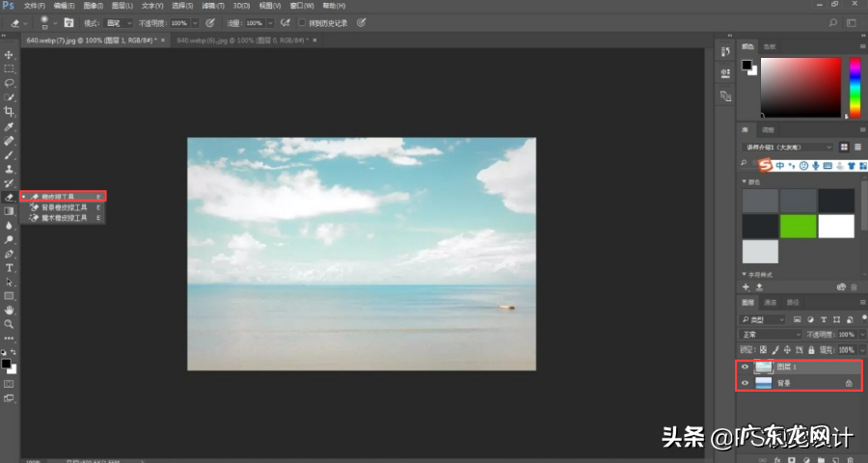Open the layer blend mode 正常 dropdown
868x463 pixels.
(x=770, y=334)
